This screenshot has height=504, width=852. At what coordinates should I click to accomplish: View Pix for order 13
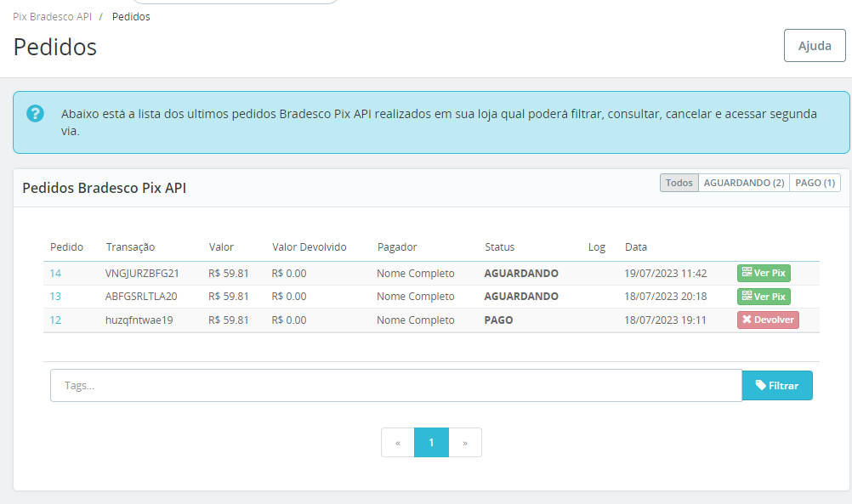coord(764,297)
